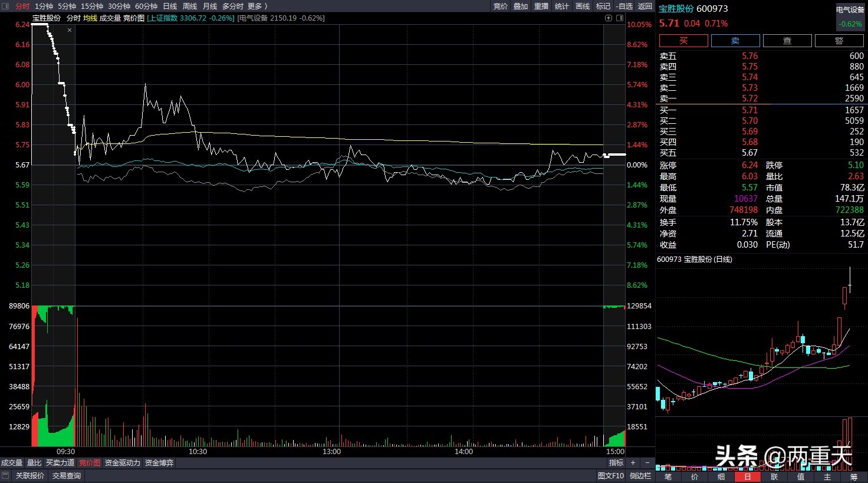Click the up-arrow circle icon in chart header

point(609,18)
